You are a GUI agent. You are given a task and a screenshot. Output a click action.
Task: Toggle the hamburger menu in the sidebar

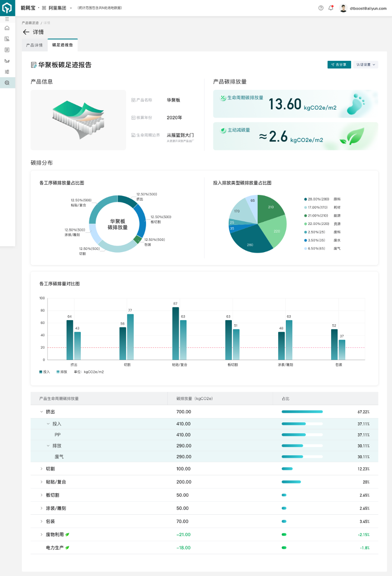tap(7, 19)
